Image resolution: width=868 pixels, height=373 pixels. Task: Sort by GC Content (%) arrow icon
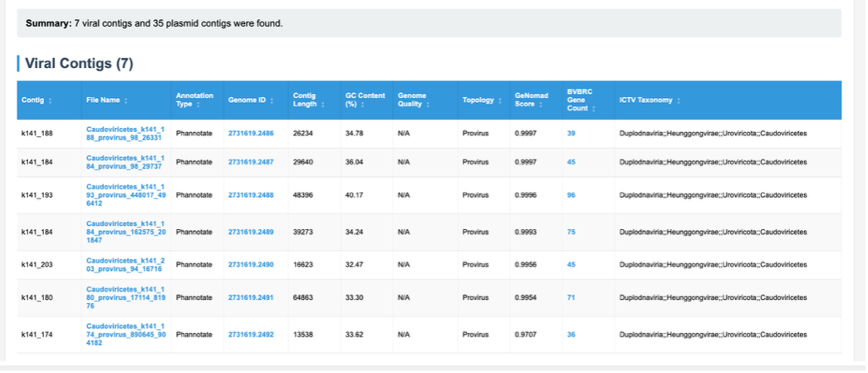pyautogui.click(x=362, y=105)
